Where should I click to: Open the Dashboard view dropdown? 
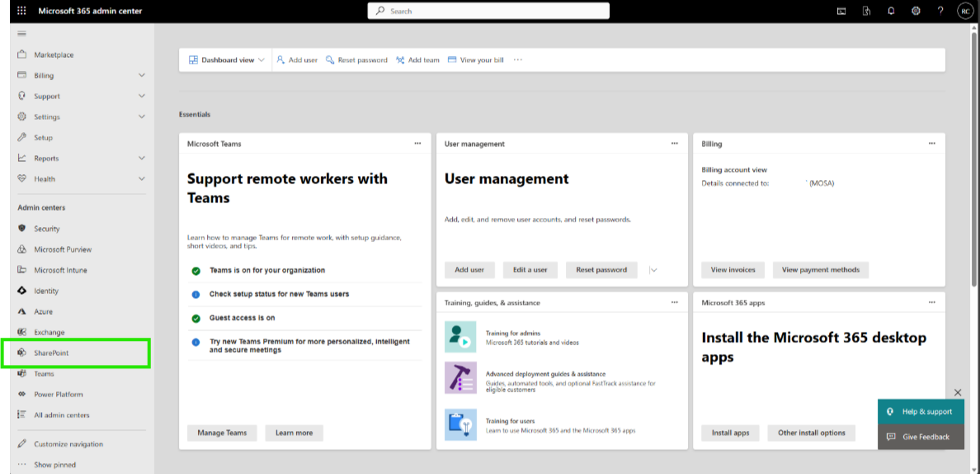(x=226, y=60)
